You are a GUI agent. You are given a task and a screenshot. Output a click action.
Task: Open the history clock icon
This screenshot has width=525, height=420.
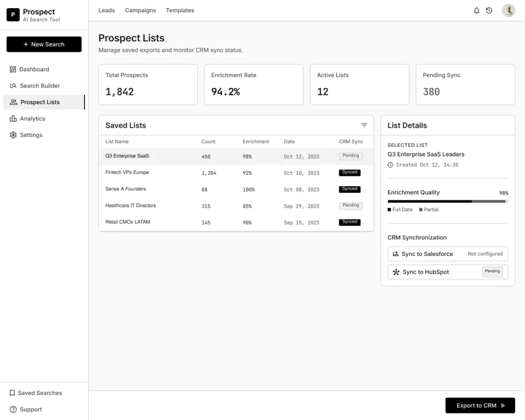(x=489, y=11)
